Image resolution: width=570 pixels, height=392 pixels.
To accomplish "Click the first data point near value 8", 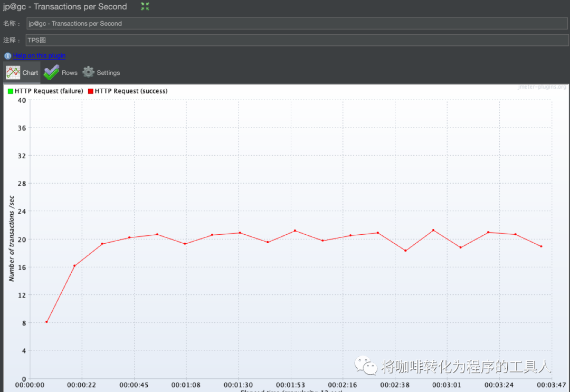I will coord(46,322).
